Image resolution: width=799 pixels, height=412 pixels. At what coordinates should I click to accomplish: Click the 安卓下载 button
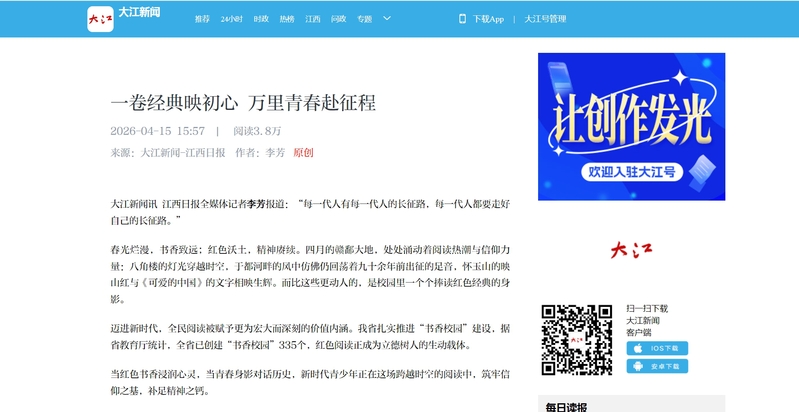tap(657, 366)
